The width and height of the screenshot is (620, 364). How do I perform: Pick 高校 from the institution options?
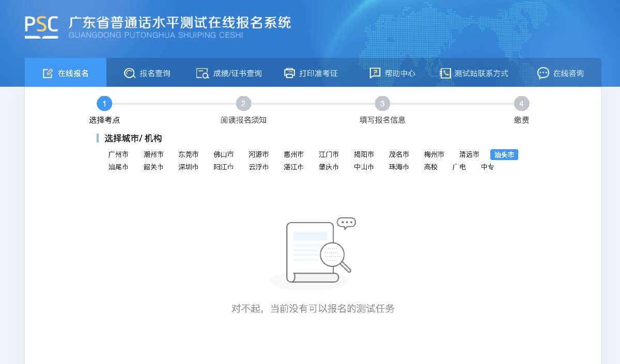coord(430,167)
